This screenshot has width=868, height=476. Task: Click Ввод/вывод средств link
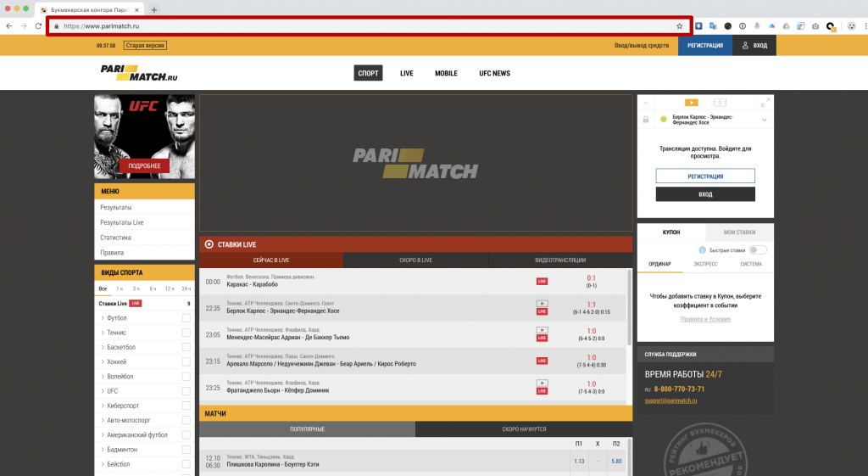tap(642, 46)
